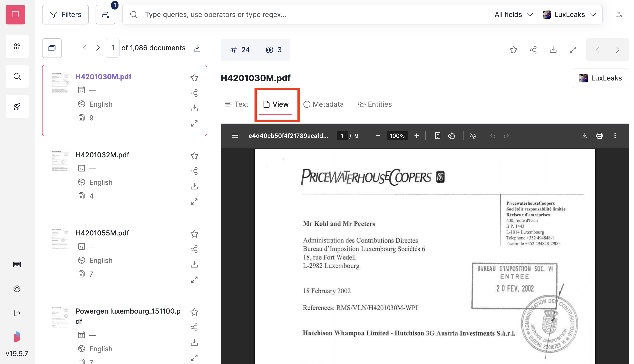Image resolution: width=634 pixels, height=364 pixels.
Task: Open search settings sliders icon
Action: tap(619, 15)
